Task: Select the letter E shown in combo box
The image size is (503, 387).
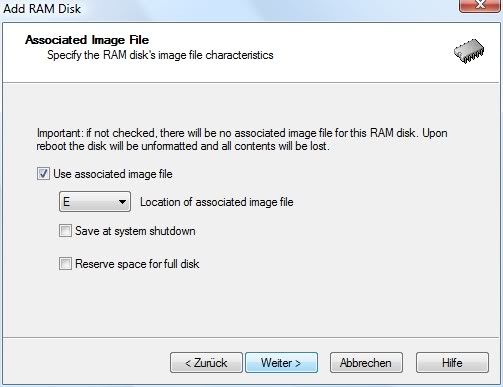Action: point(67,202)
